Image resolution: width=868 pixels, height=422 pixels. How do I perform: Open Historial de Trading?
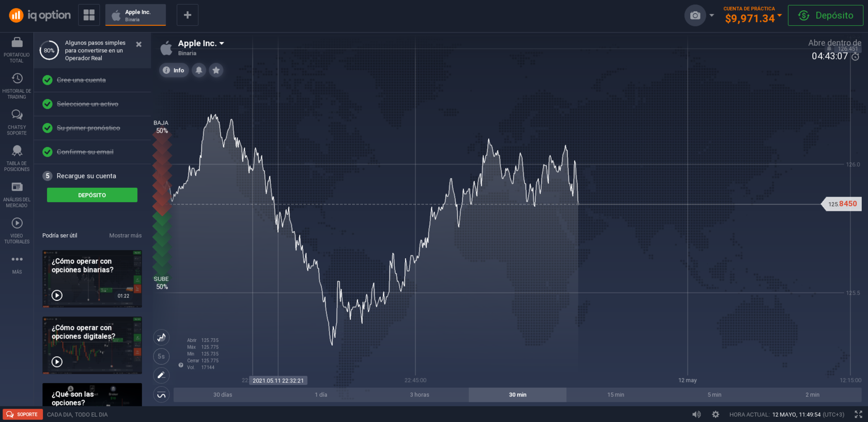17,86
